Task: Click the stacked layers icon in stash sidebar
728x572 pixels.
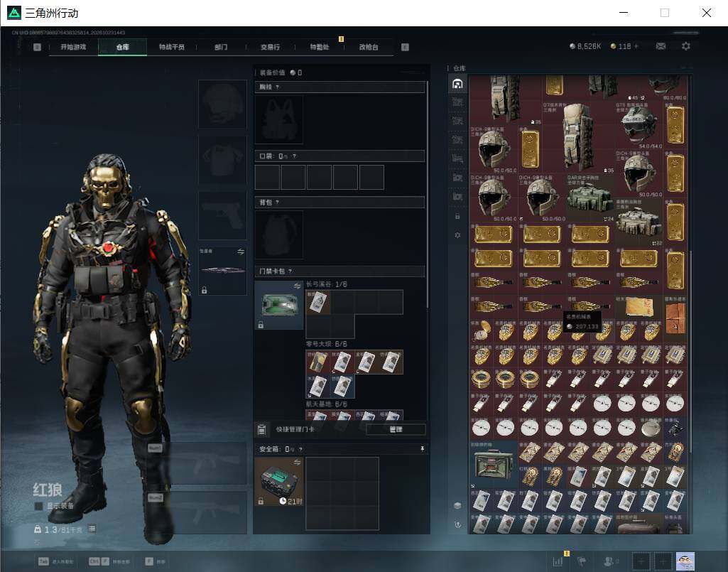Action: point(457,505)
